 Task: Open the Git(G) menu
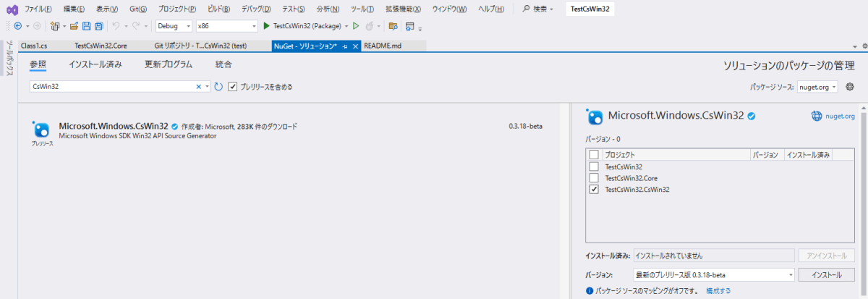click(x=137, y=9)
